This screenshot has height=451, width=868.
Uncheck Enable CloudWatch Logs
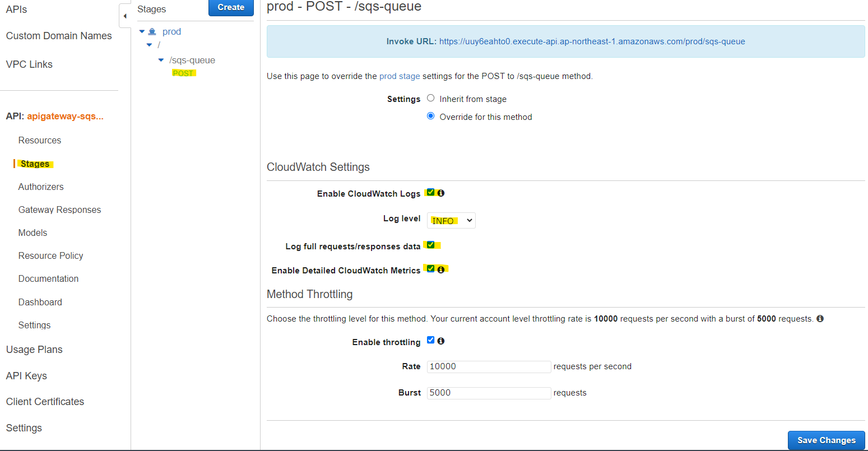pyautogui.click(x=430, y=192)
